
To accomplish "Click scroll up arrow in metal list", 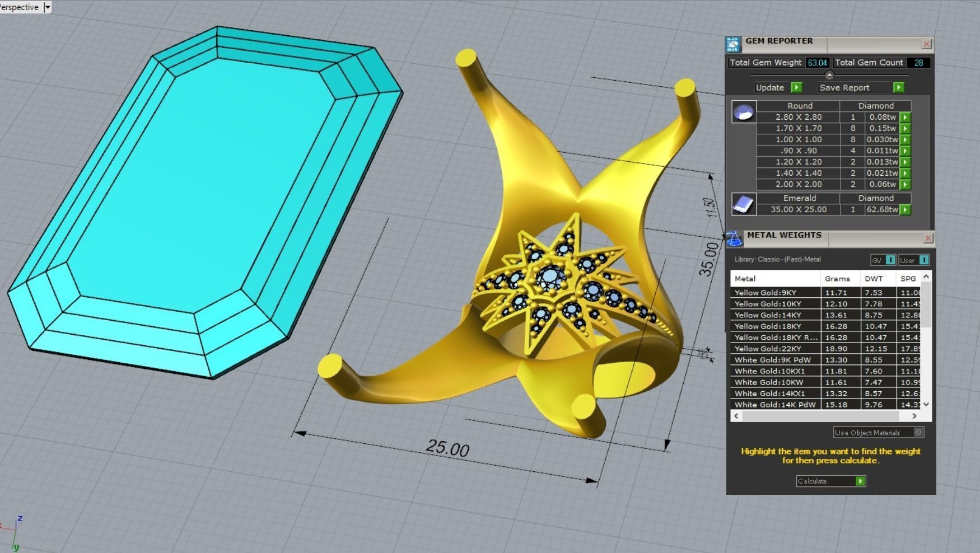I will [926, 276].
